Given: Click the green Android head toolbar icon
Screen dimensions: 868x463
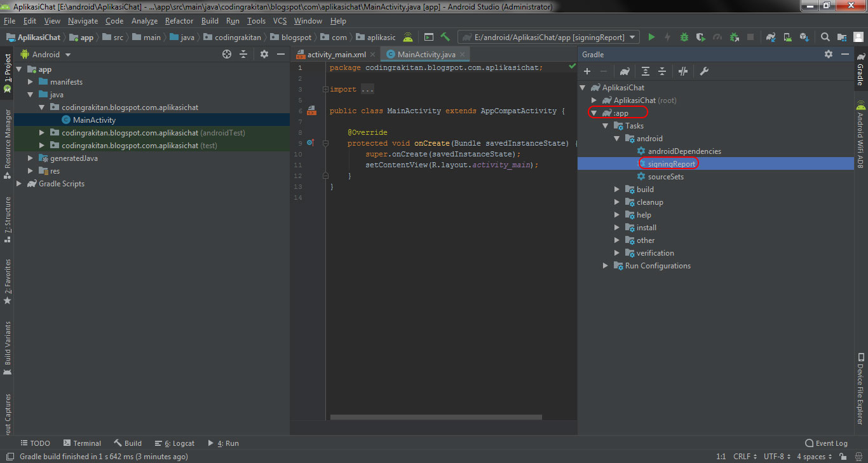Looking at the screenshot, I should (408, 38).
